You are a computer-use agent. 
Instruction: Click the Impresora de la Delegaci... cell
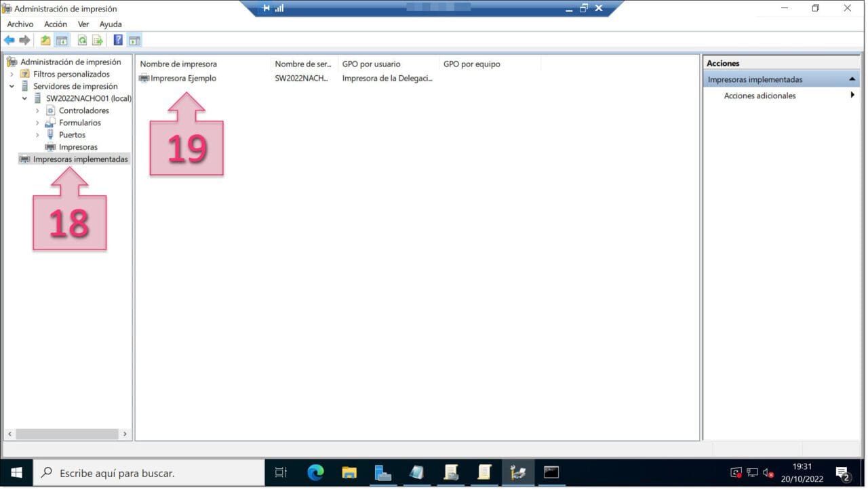tap(387, 79)
